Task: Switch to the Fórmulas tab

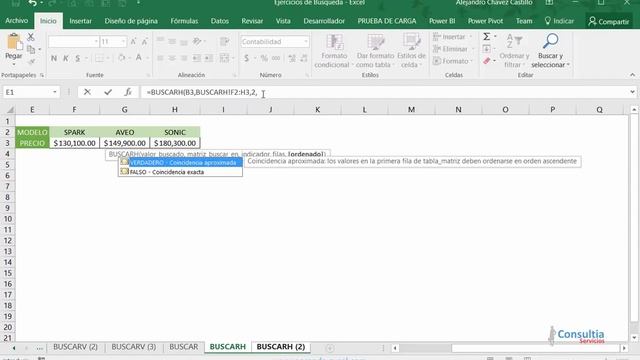Action: point(184,21)
